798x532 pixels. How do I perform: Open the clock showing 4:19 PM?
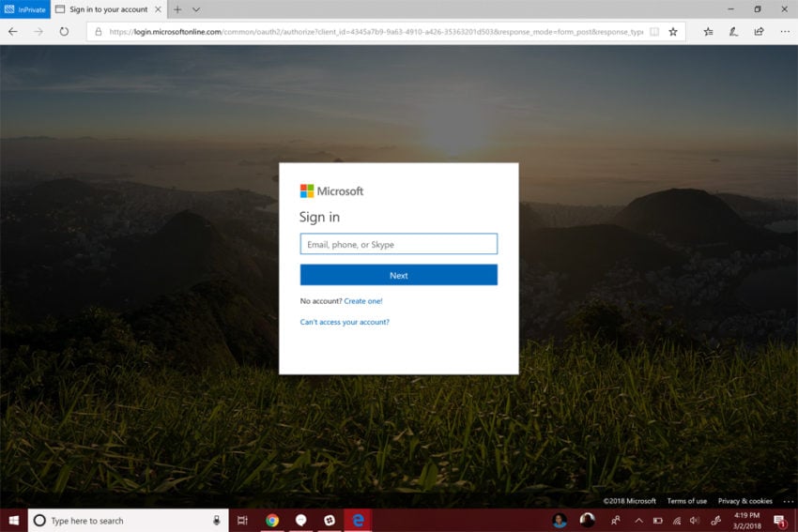click(746, 521)
